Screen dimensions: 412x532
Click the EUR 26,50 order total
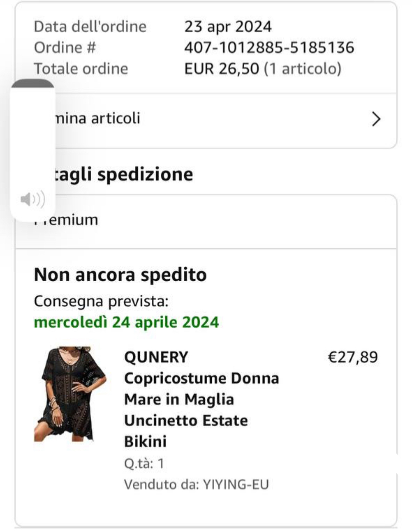click(x=221, y=69)
